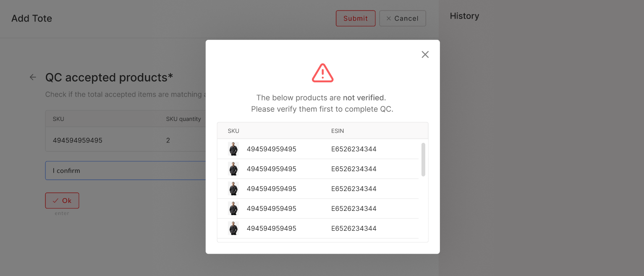The height and width of the screenshot is (276, 644).
Task: Click the SKU column header in dialog
Action: click(233, 131)
